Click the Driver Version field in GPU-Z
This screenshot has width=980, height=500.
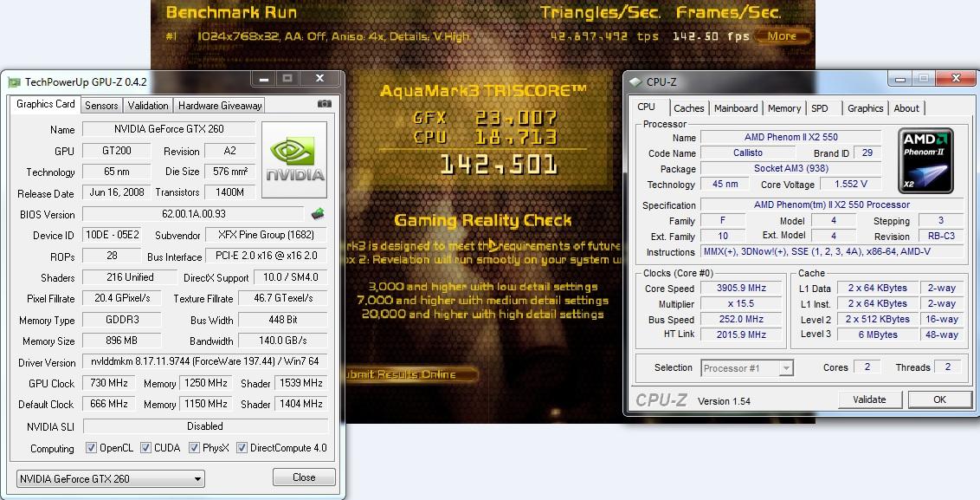pyautogui.click(x=205, y=361)
